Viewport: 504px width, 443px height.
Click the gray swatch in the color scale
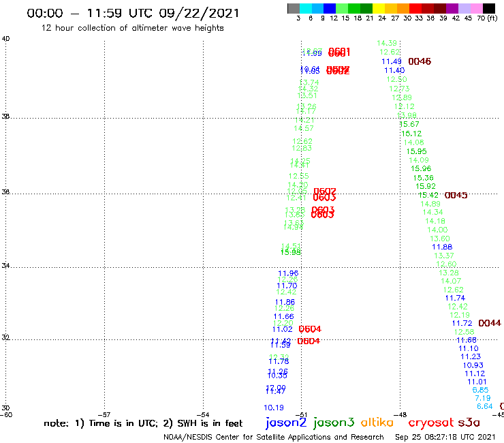[294, 8]
